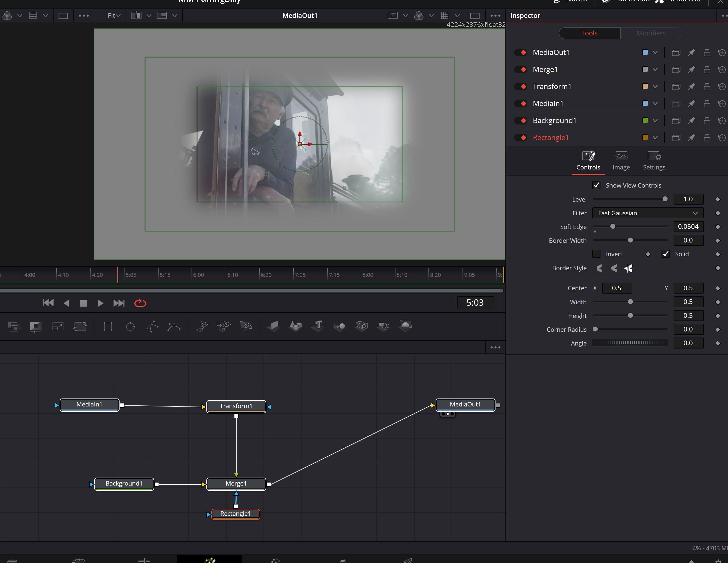Add a Transform node from the toolbar

[x=80, y=326]
